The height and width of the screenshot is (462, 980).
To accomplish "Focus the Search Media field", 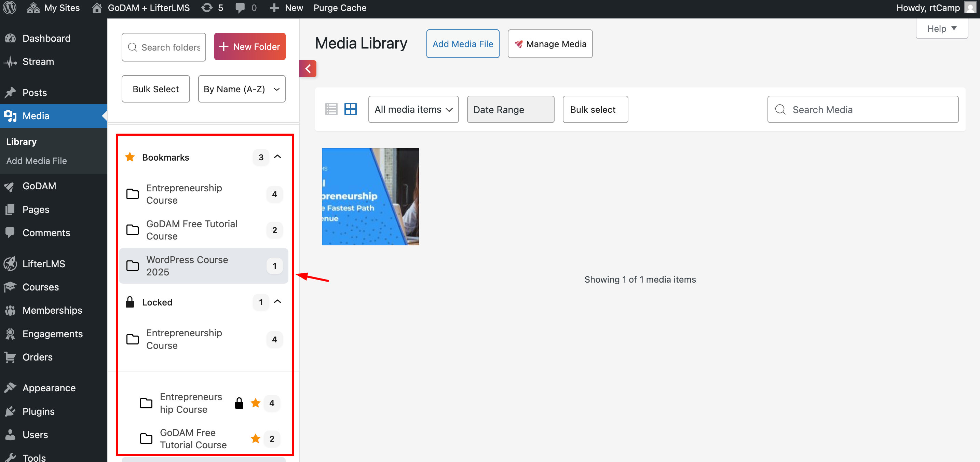I will (x=862, y=110).
